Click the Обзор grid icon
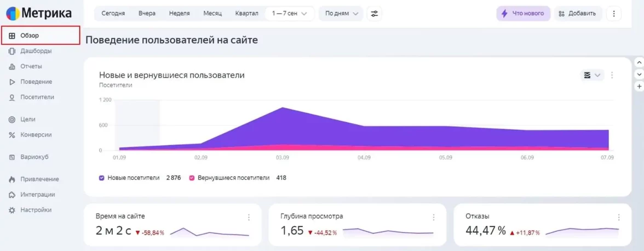Viewport: 644px width, 251px height. (12, 36)
